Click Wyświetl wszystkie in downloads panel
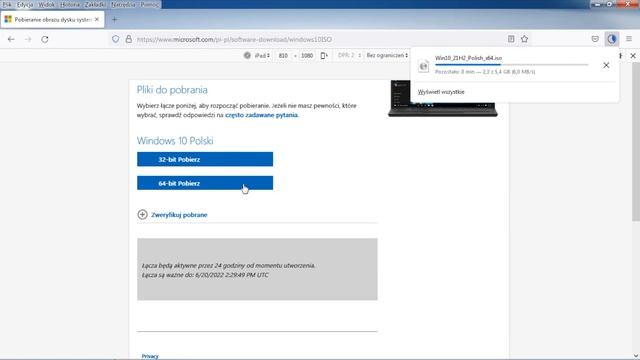This screenshot has height=360, width=640. coord(441,92)
